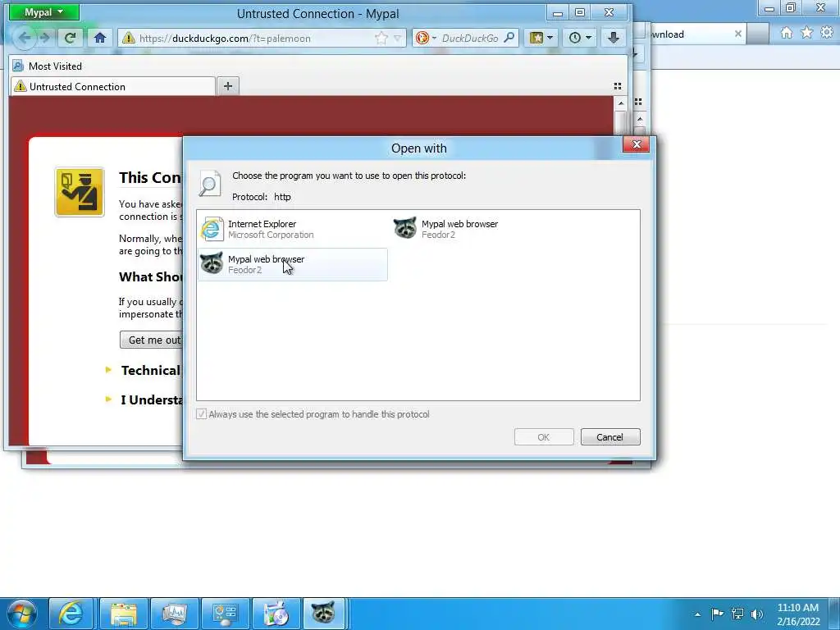Bookmark this page with the star icon
The image size is (840, 630).
click(381, 38)
